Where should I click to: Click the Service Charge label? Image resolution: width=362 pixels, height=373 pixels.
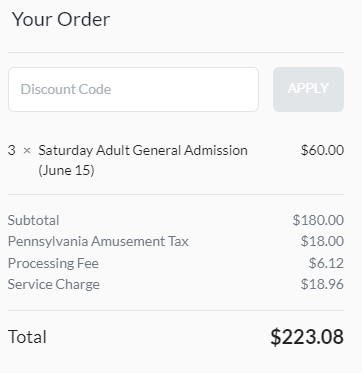[54, 285]
